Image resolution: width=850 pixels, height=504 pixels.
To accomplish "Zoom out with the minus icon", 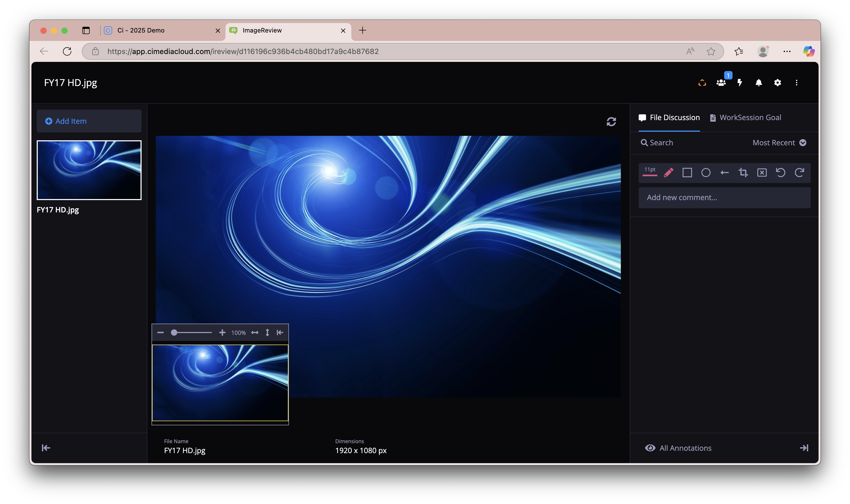I will coord(160,333).
